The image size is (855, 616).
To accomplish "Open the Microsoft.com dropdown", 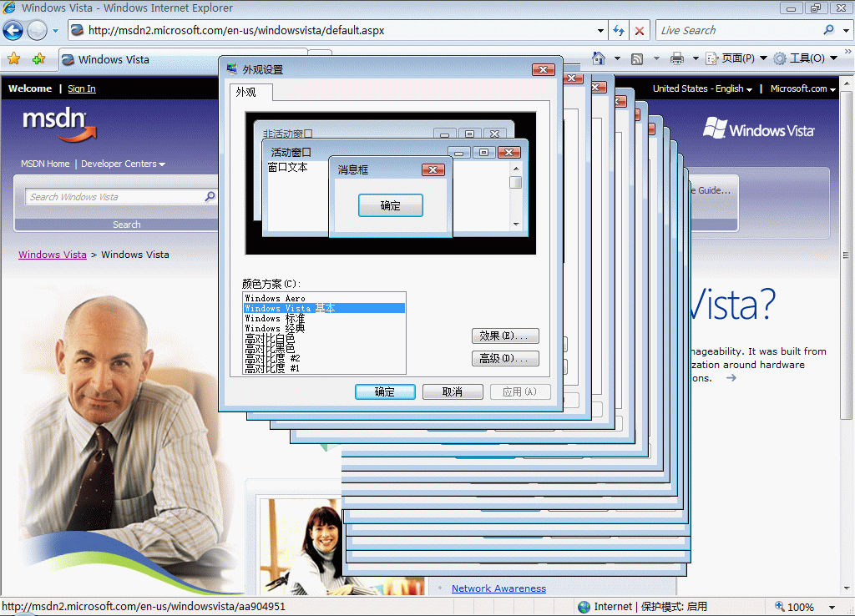I will 802,88.
